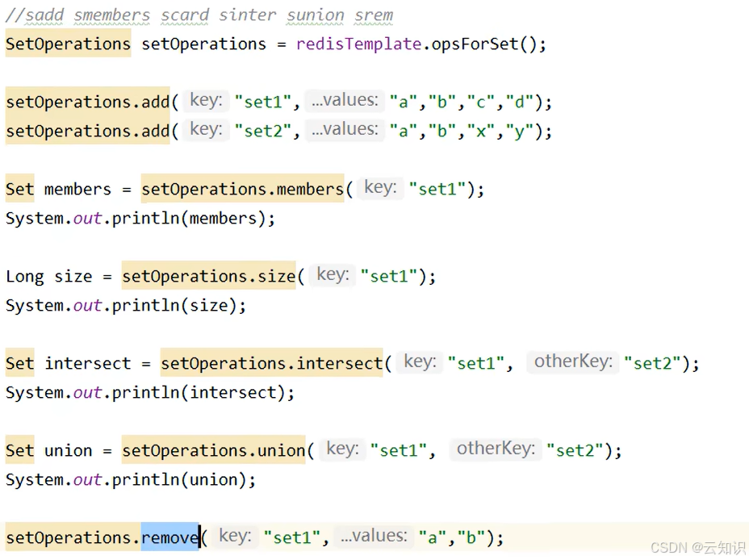Image resolution: width=749 pixels, height=560 pixels.
Task: Select the scard word in the comment line
Action: click(184, 15)
